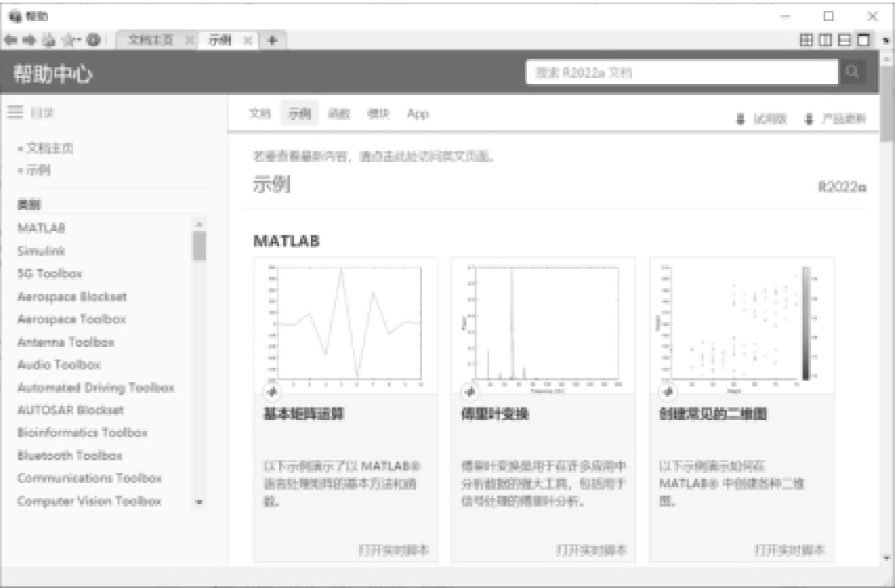The width and height of the screenshot is (895, 588).
Task: Open a new tab with plus button
Action: (x=273, y=40)
